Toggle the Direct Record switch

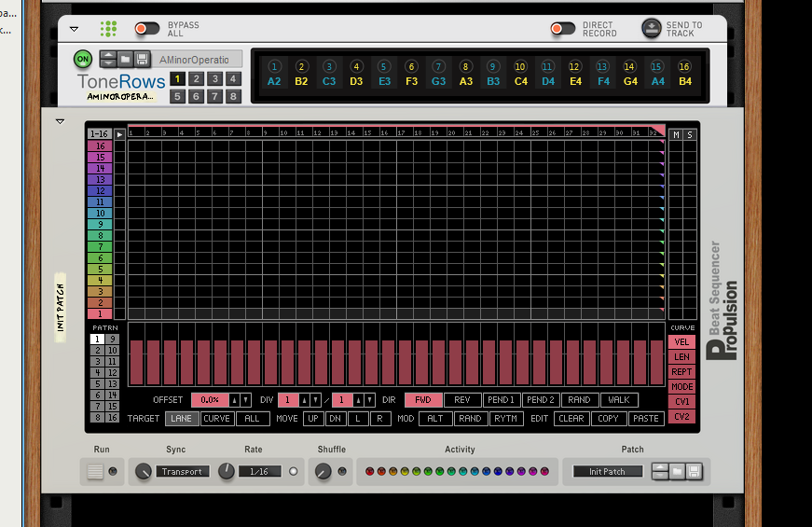point(563,29)
